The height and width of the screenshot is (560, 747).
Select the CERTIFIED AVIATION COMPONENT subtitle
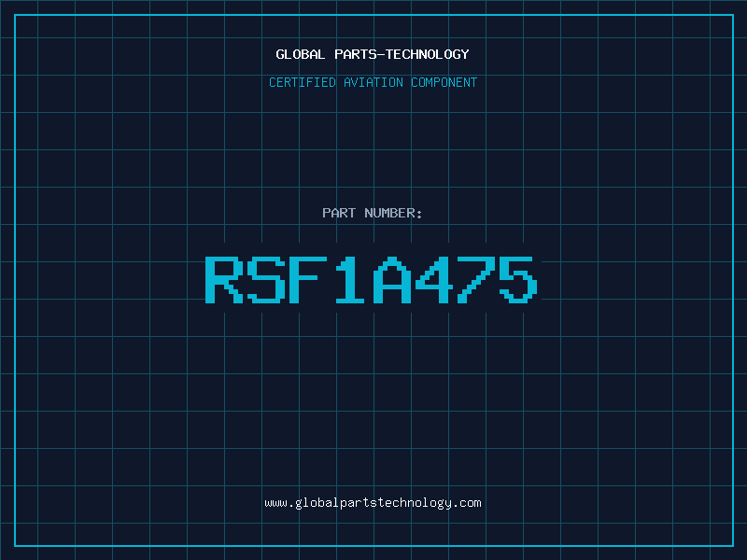373,82
